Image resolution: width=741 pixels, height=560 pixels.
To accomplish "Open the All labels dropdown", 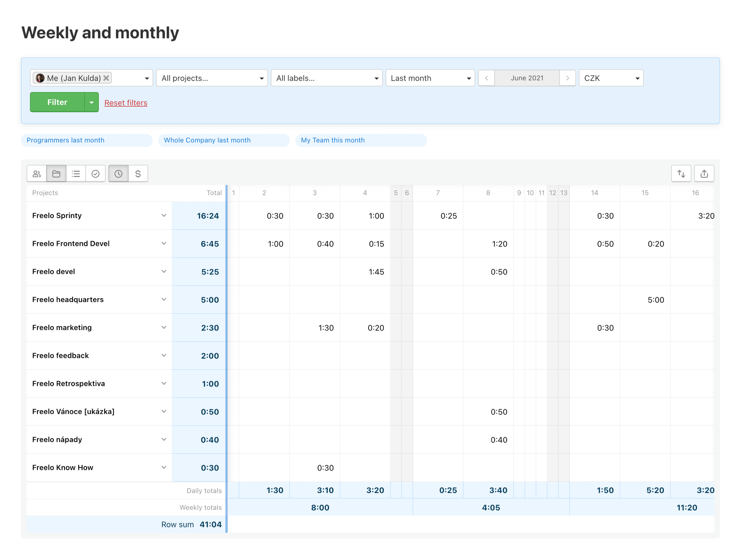I will point(327,78).
